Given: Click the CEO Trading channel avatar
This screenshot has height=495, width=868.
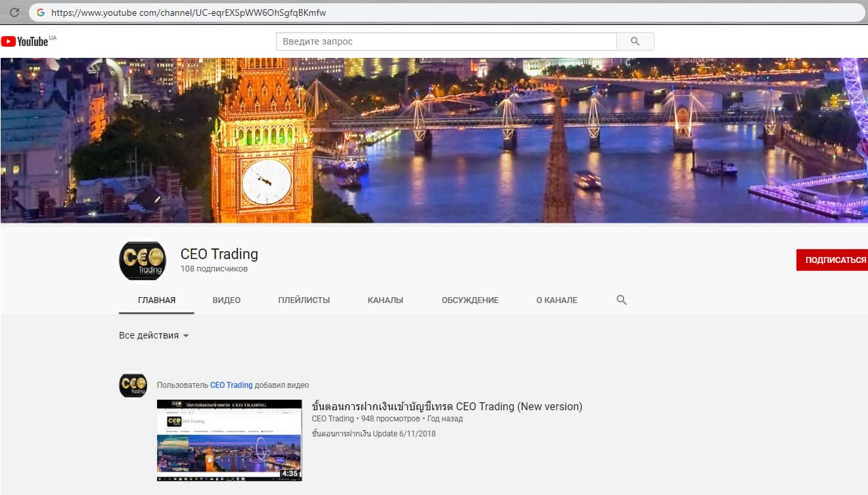Looking at the screenshot, I should coord(142,261).
